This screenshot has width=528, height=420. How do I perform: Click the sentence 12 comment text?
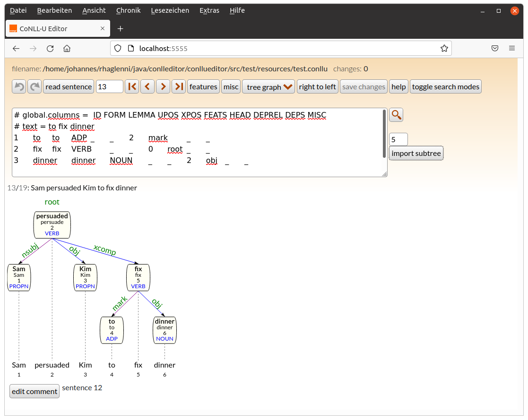coord(82,388)
